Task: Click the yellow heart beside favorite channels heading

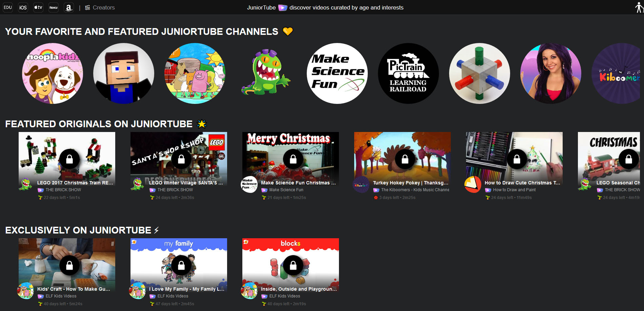Action: click(x=288, y=31)
